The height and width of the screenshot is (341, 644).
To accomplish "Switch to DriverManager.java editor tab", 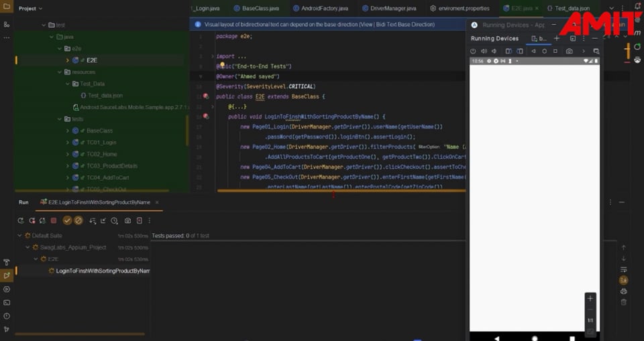I will point(389,8).
